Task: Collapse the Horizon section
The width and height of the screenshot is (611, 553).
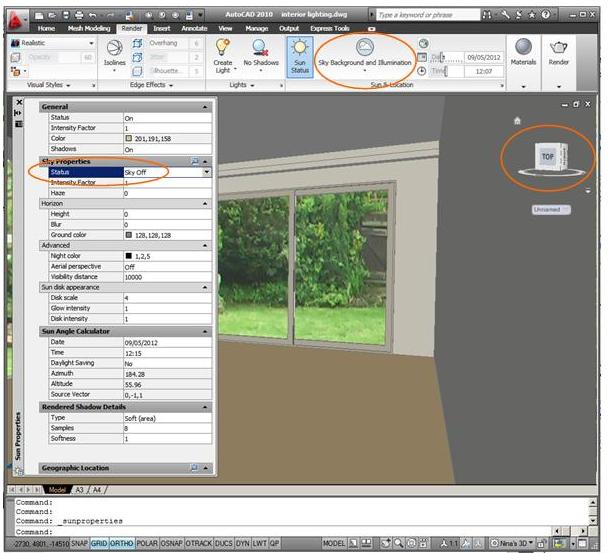Action: point(205,203)
